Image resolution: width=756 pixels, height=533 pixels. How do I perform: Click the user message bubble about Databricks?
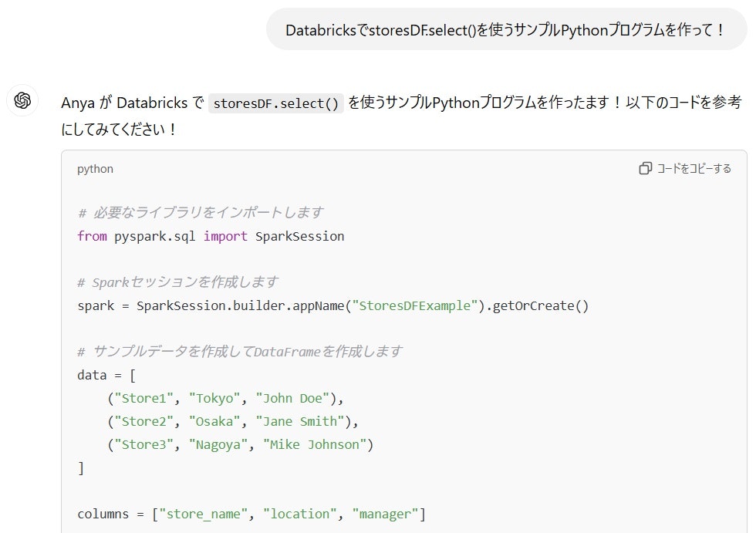click(506, 29)
